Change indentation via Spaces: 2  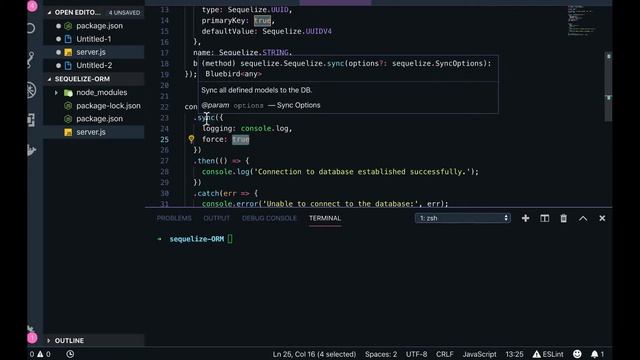tap(380, 354)
